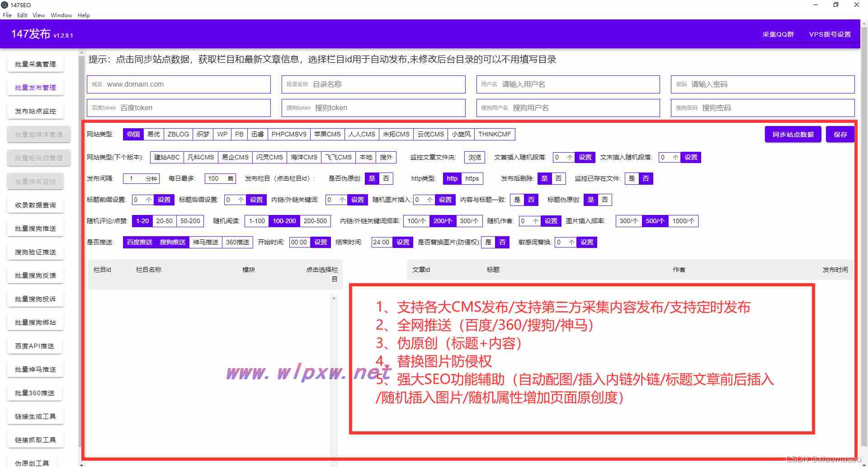Expand 标题后缀设置 count dropdown arrow
868x467 pixels.
[x=241, y=200]
